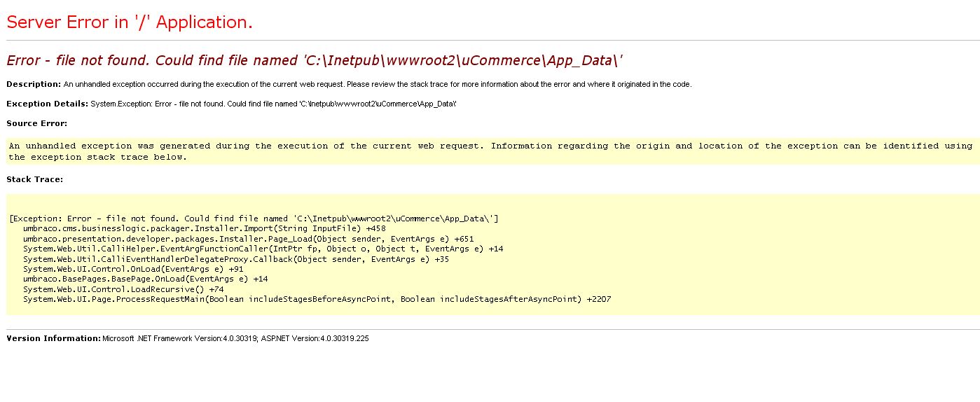This screenshot has height=402, width=980.
Task: Click the 'System.Web.UI.Control.OnLoad(EventArgs e) +91' line
Action: click(133, 269)
